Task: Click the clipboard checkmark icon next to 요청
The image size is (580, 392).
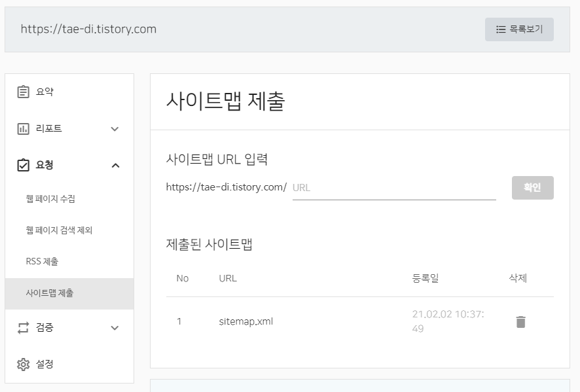Action: pos(22,165)
